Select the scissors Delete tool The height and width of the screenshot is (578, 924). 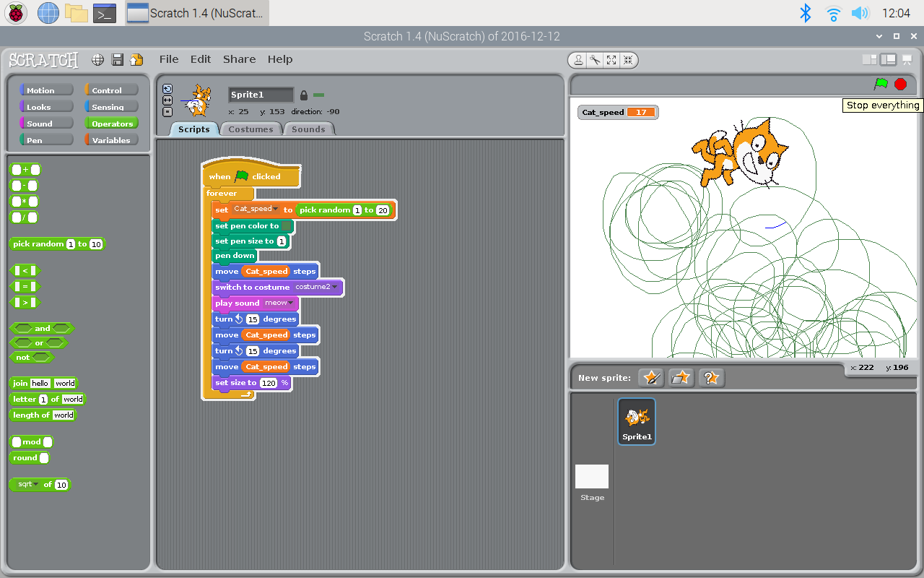(x=595, y=60)
